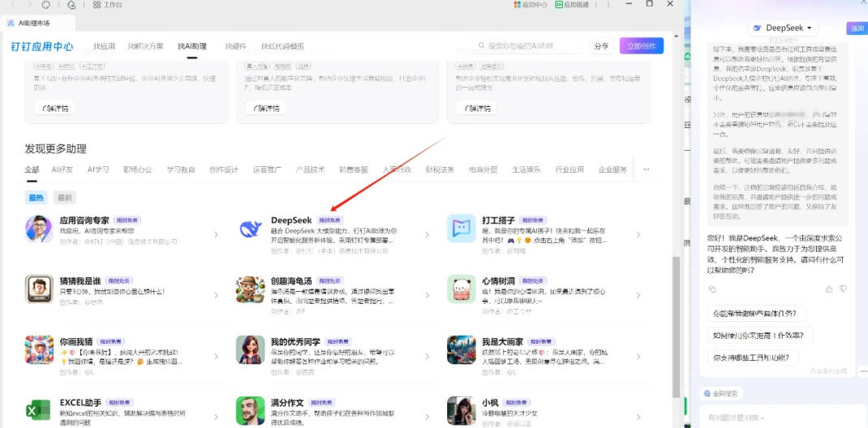Image resolution: width=868 pixels, height=428 pixels.
Task: Select the 最热 sort toggle
Action: 36,198
